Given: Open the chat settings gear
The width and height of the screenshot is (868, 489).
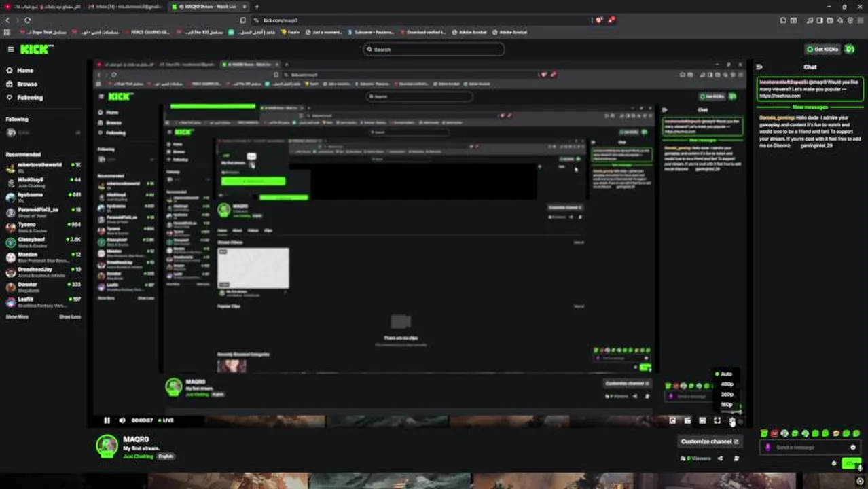Looking at the screenshot, I should pyautogui.click(x=834, y=463).
